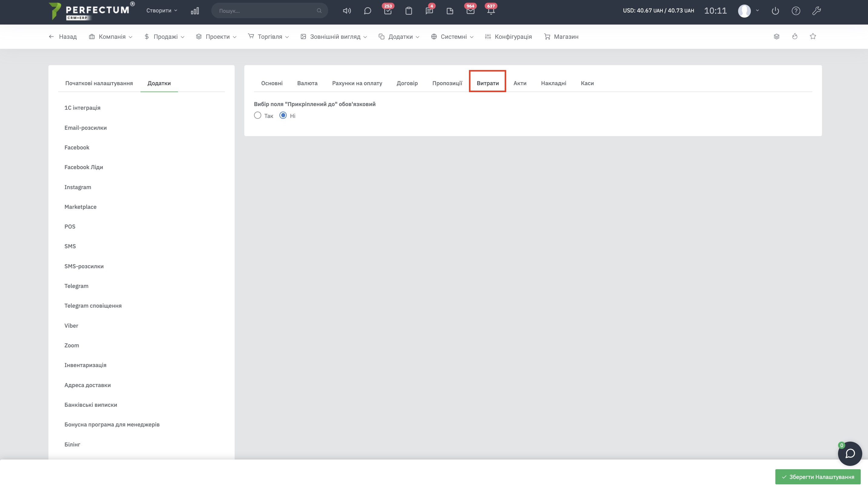The image size is (868, 488).
Task: Select the 'Ні' radio option
Action: [283, 116]
